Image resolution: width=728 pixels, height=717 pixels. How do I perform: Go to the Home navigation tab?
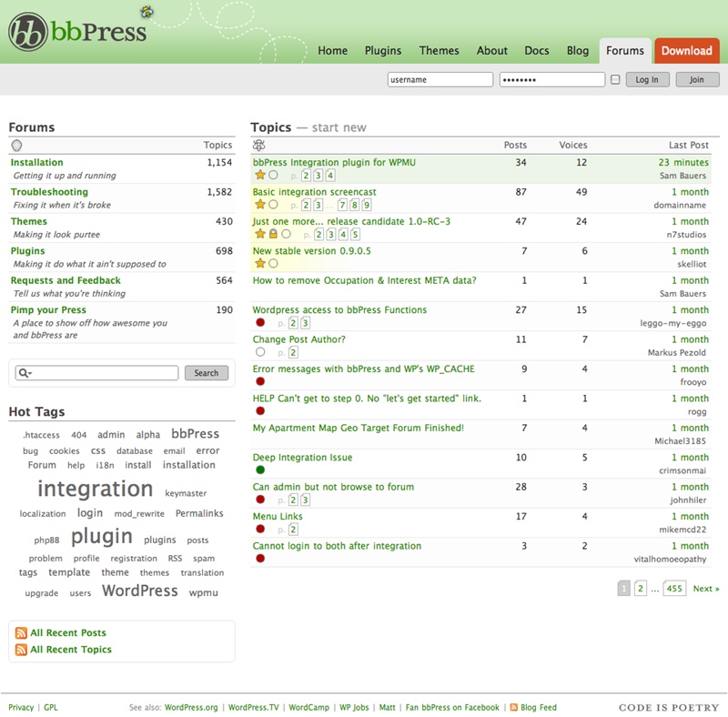332,51
